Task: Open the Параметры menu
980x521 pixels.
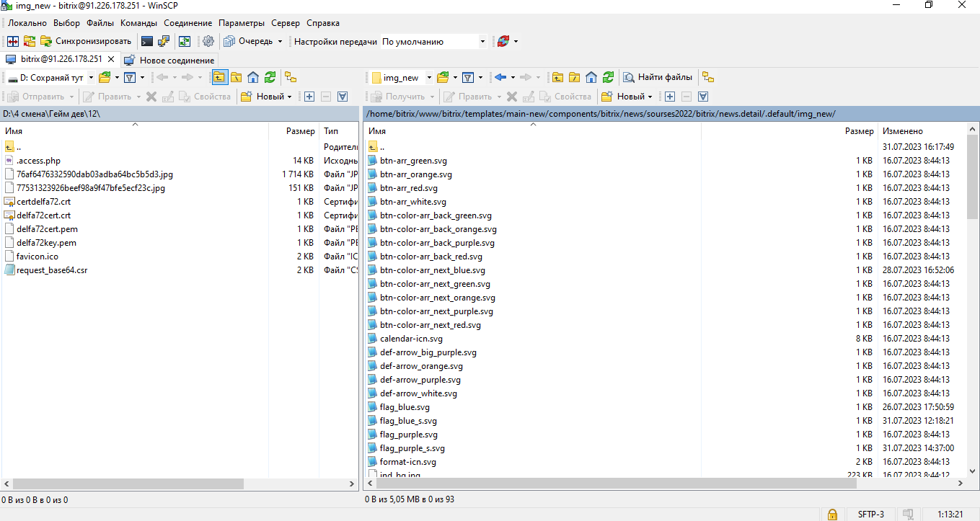Action: 242,23
